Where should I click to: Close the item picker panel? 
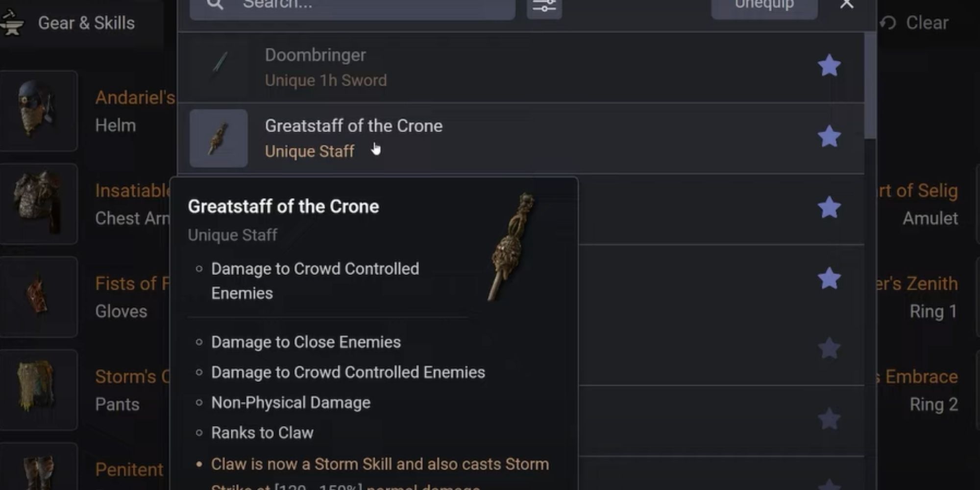coord(846,5)
